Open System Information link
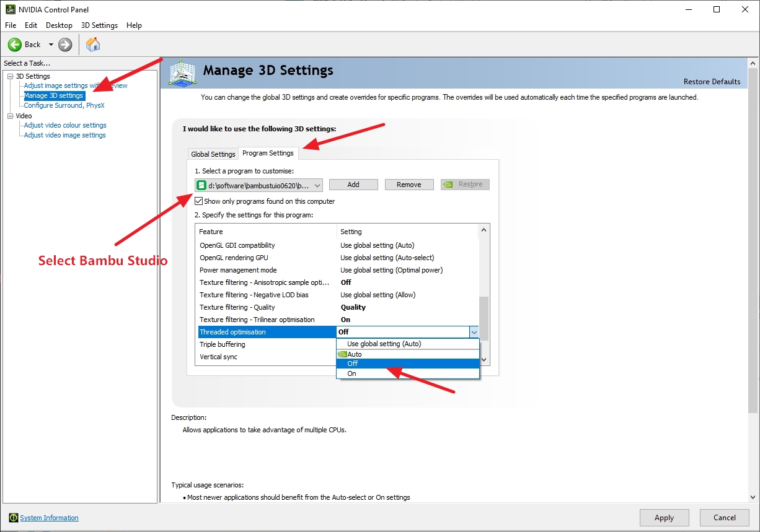The height and width of the screenshot is (532, 760). coord(50,518)
